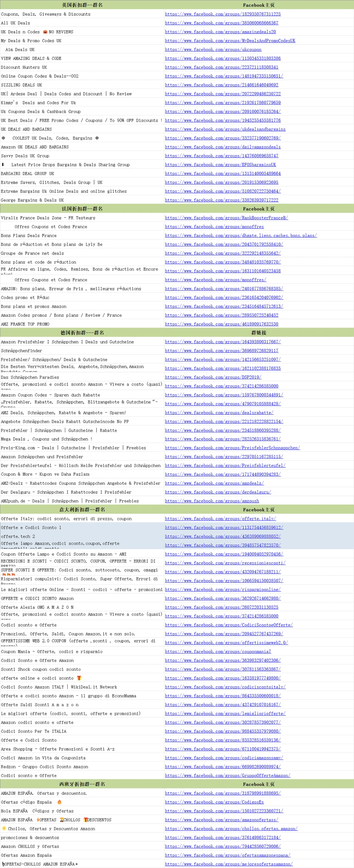Image resolution: width=354 pixels, height=868 pixels.
Task: Follow the GruppoOfferteAmazon group link
Action: 228,776
